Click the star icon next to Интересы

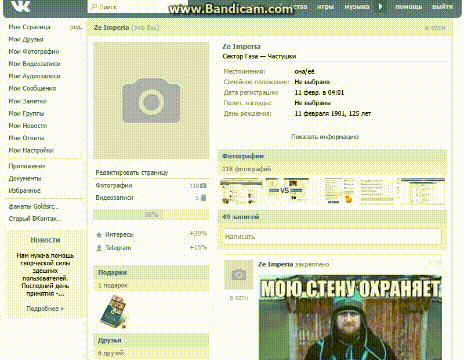[x=99, y=235]
